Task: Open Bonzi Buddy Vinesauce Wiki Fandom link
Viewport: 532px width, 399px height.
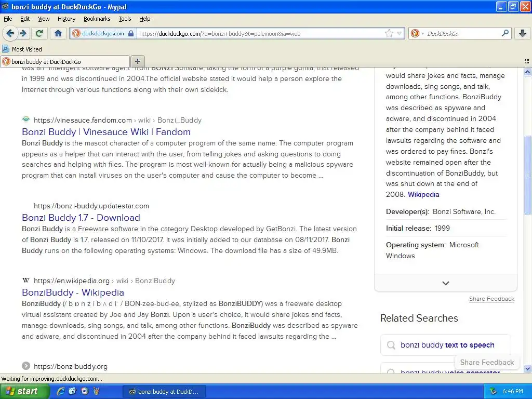Action: (106, 131)
